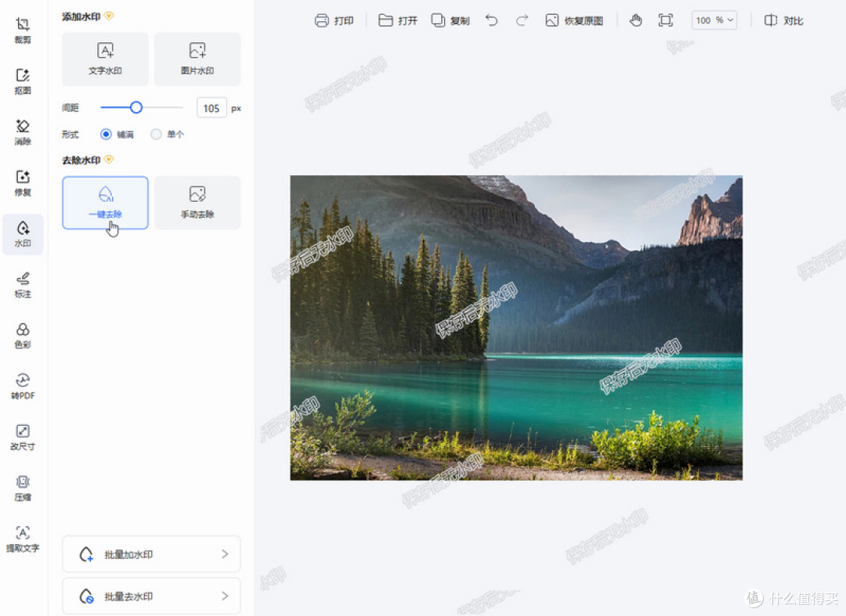Click the VIP badge next to 去除水印
Screen dimensions: 846x616
pos(109,160)
